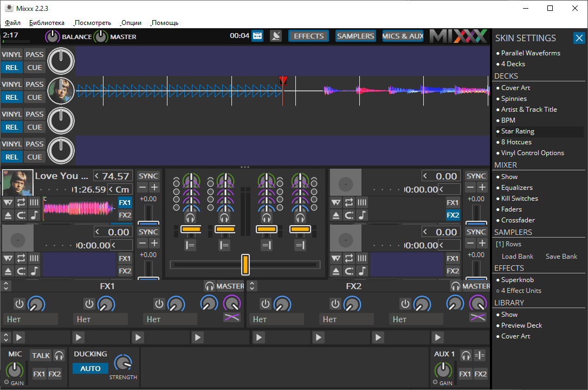Open the Библиотека menu
Image resolution: width=588 pixels, height=390 pixels.
click(x=47, y=23)
